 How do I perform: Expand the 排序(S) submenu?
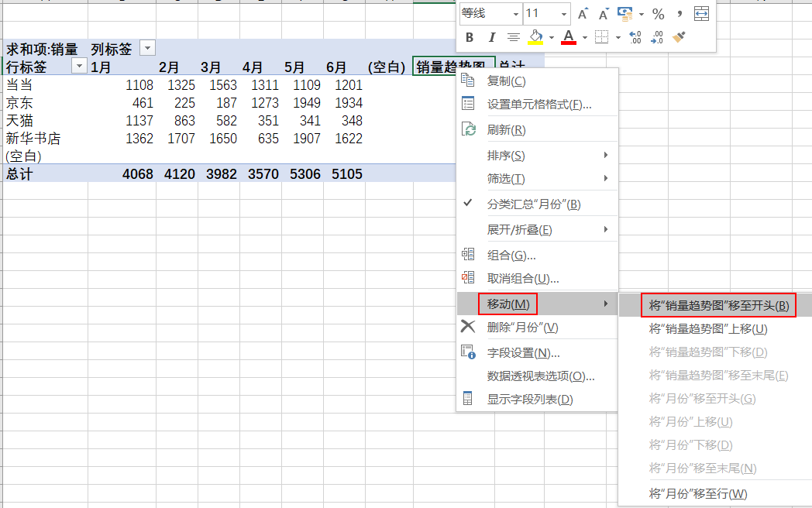click(x=538, y=156)
